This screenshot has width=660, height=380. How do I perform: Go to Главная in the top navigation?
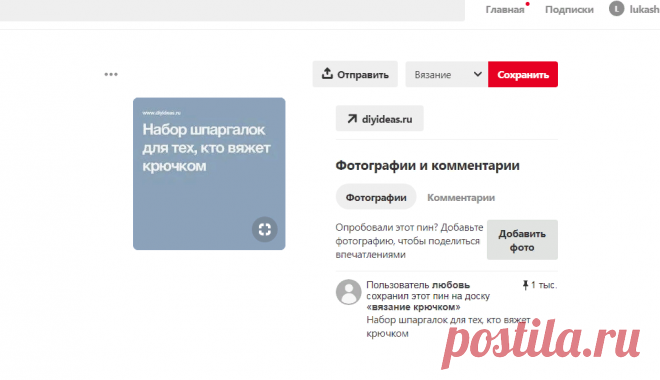point(505,9)
